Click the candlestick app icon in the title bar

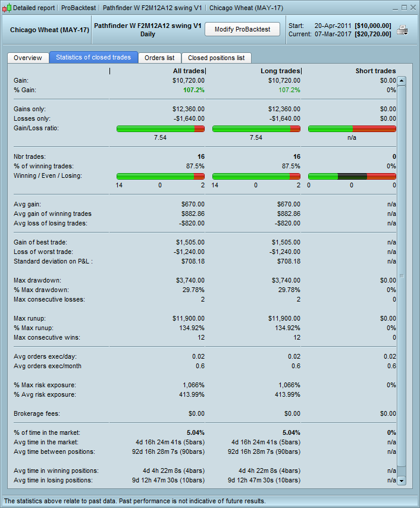[x=7, y=8]
